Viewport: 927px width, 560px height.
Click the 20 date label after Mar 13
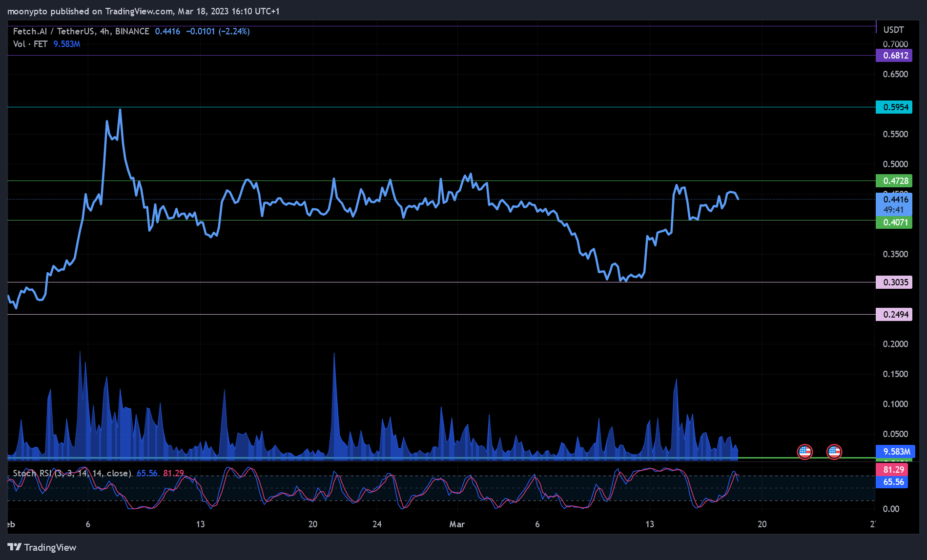[762, 524]
